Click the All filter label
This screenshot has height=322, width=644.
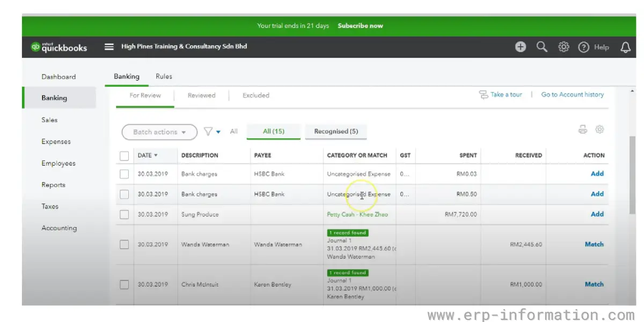click(233, 131)
